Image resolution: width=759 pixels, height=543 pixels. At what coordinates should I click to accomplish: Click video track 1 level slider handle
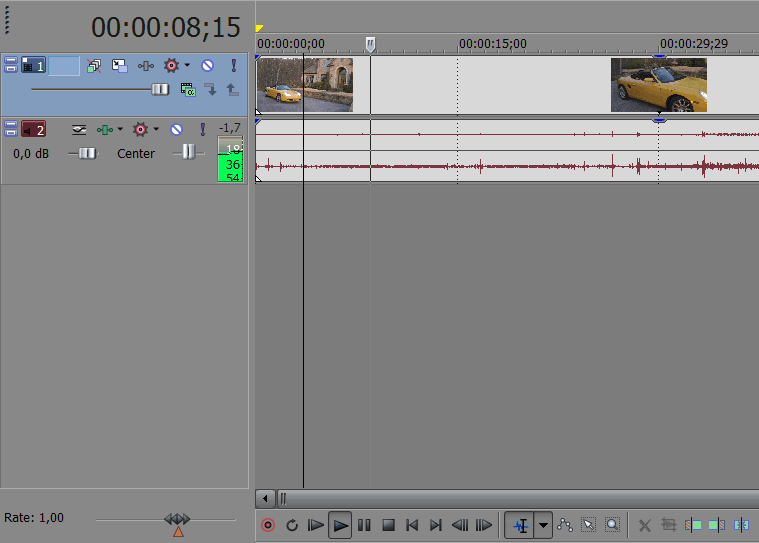click(x=160, y=90)
